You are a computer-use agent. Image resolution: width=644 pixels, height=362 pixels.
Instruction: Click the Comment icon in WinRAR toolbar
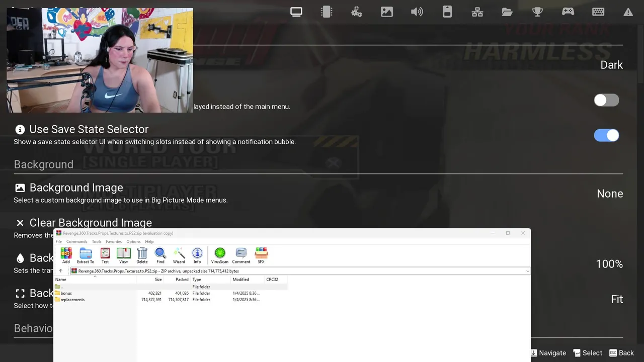point(241,255)
